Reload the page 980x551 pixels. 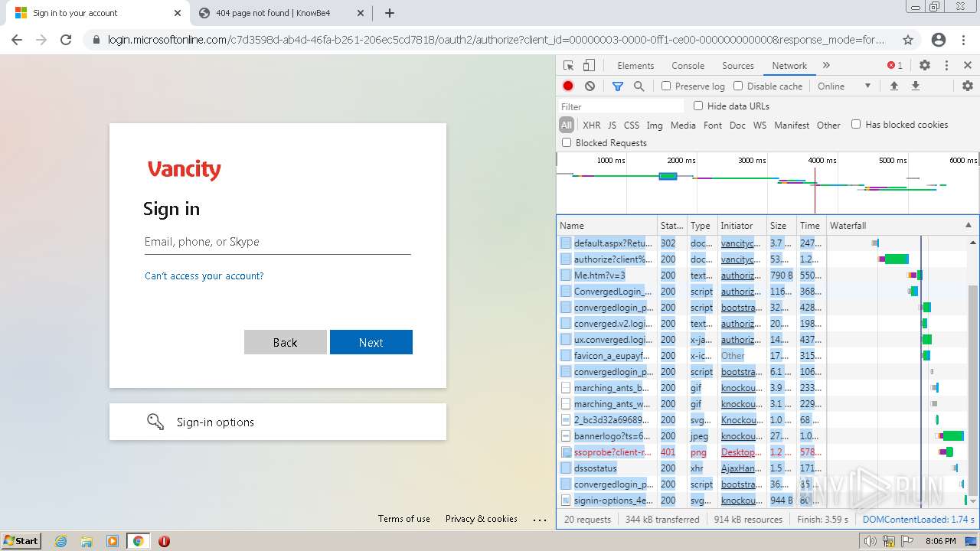click(66, 40)
